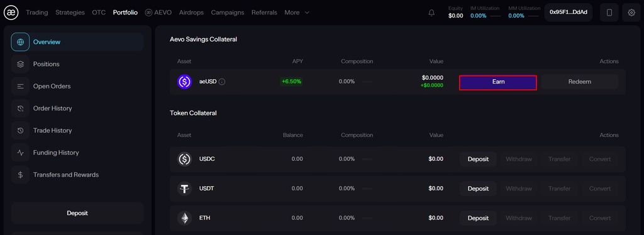Click the Balance column header
644x235 pixels.
(293, 135)
